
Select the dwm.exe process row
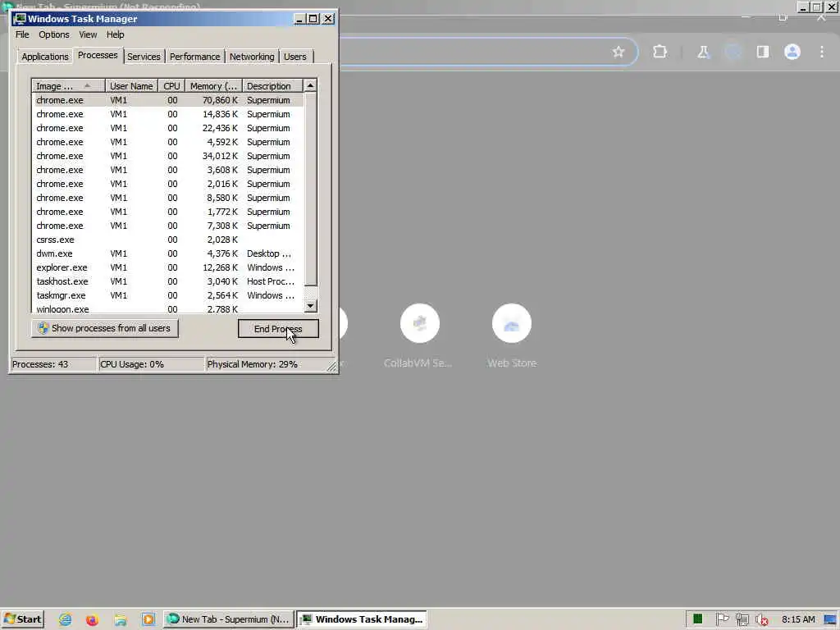coord(167,253)
